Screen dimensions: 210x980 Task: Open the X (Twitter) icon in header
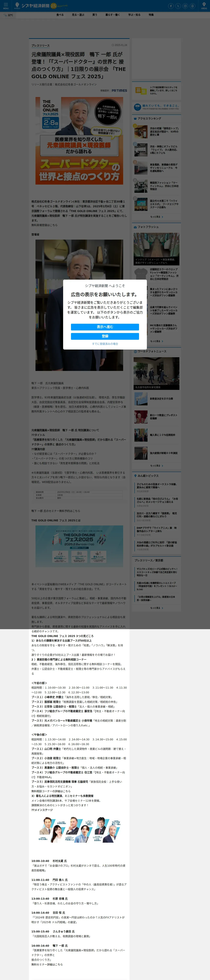[x=178, y=6]
